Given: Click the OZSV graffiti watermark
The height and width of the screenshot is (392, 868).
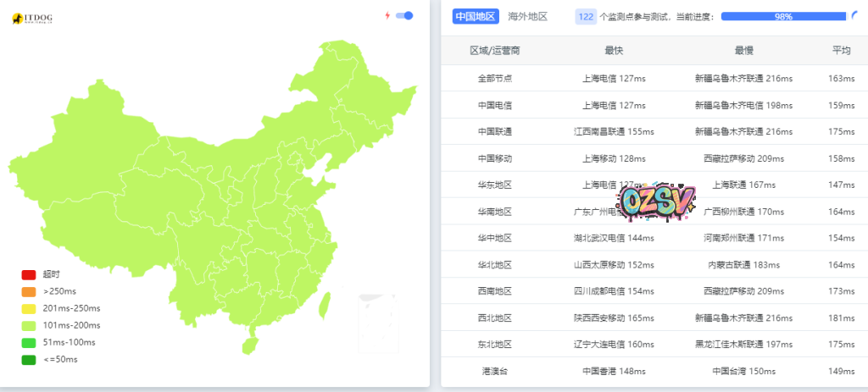Looking at the screenshot, I should coord(657,199).
